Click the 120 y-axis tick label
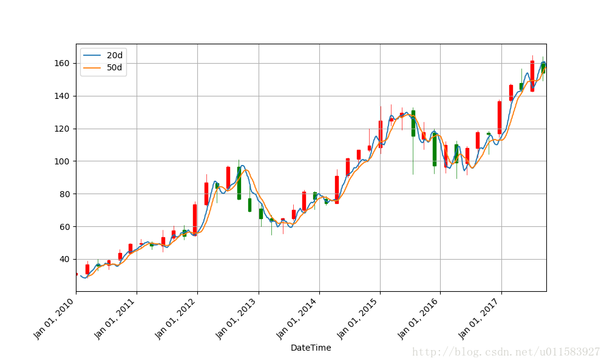This screenshot has height=364, width=607. (x=62, y=129)
